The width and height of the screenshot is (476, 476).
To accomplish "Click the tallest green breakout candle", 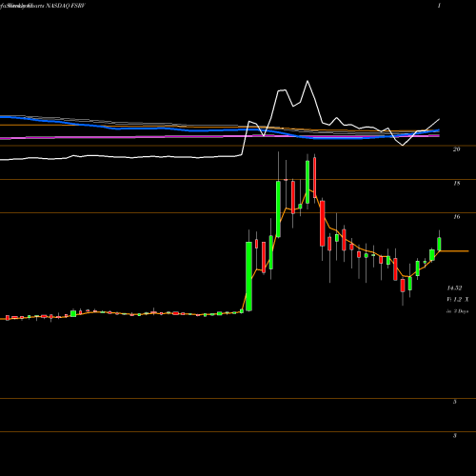I will tap(248, 276).
